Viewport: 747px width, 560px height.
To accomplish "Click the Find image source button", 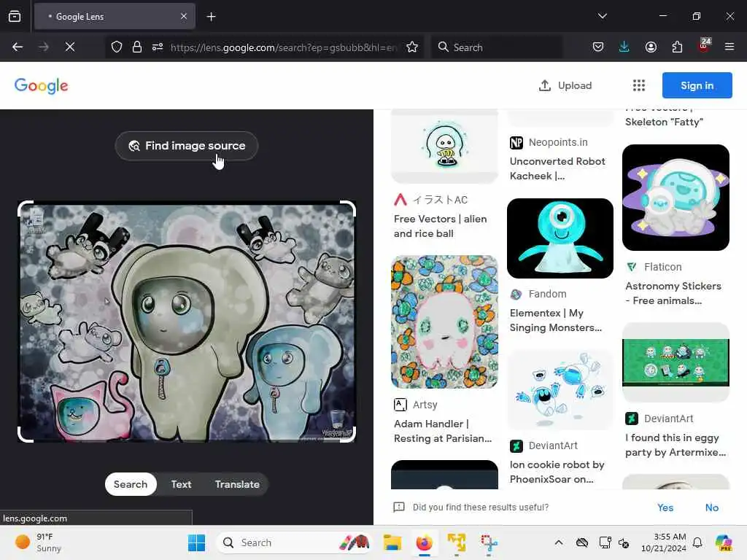I will (x=187, y=146).
